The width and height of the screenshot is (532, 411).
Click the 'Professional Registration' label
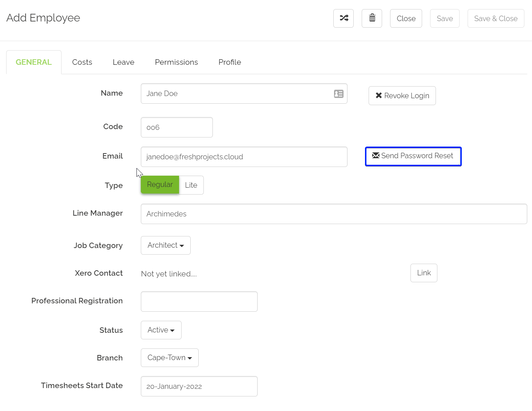77,301
